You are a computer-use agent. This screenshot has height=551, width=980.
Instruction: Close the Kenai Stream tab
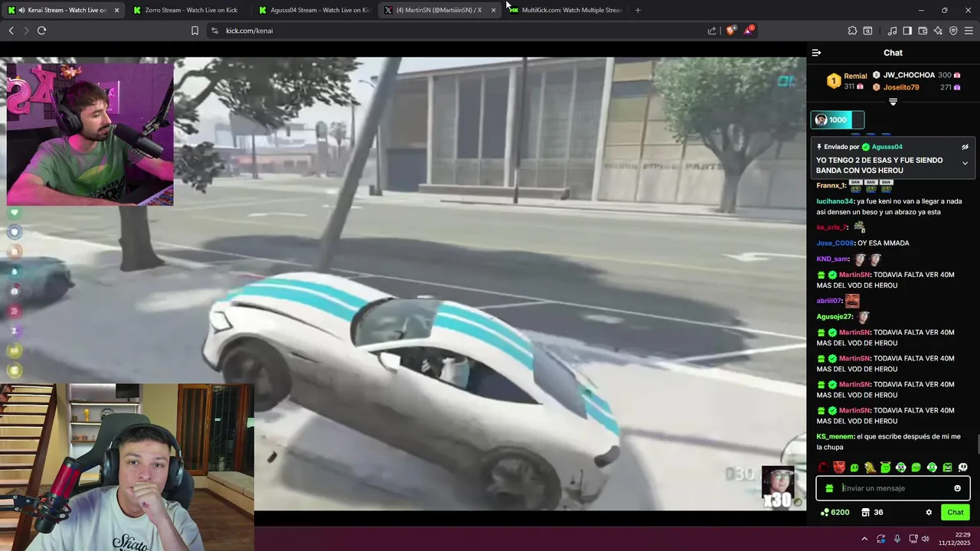[x=116, y=10]
